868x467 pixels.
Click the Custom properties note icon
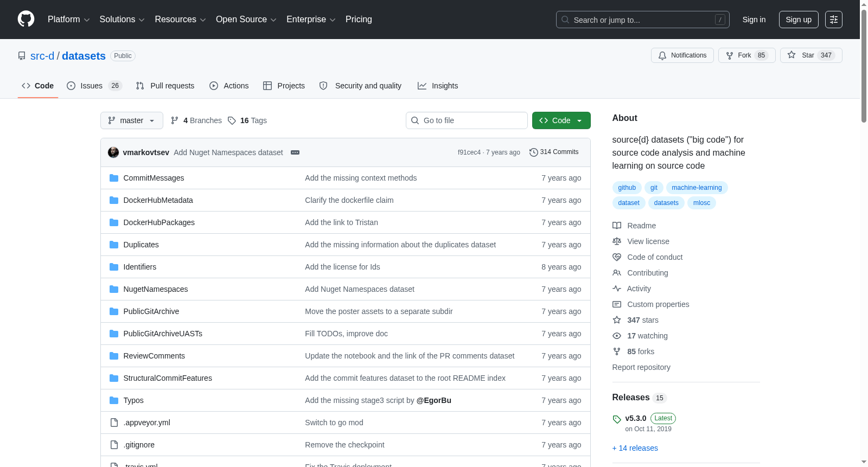pos(617,304)
